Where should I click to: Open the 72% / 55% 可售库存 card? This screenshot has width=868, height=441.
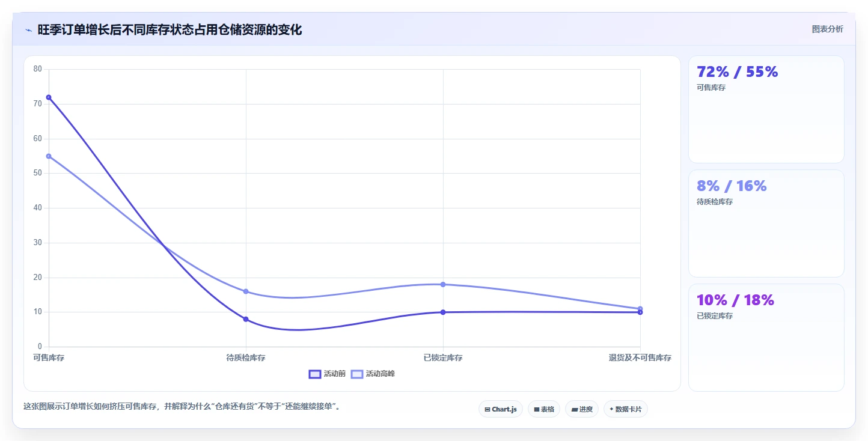tap(766, 109)
